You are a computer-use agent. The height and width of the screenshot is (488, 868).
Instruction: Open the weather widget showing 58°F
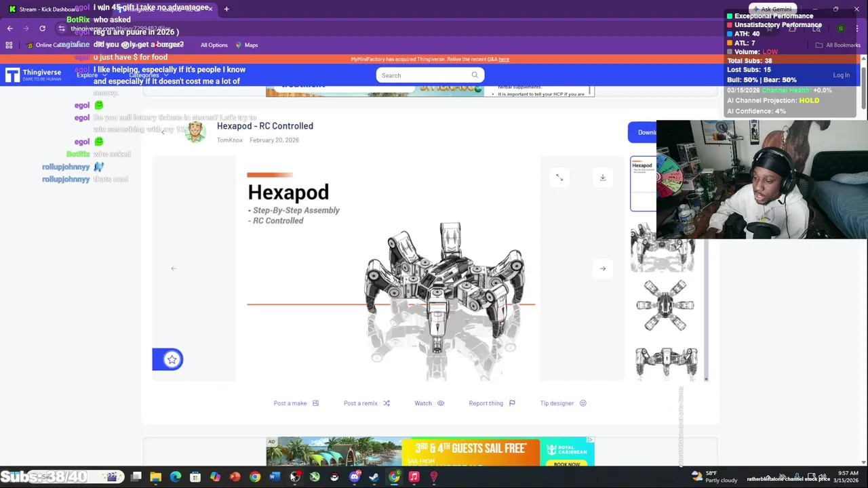(714, 476)
